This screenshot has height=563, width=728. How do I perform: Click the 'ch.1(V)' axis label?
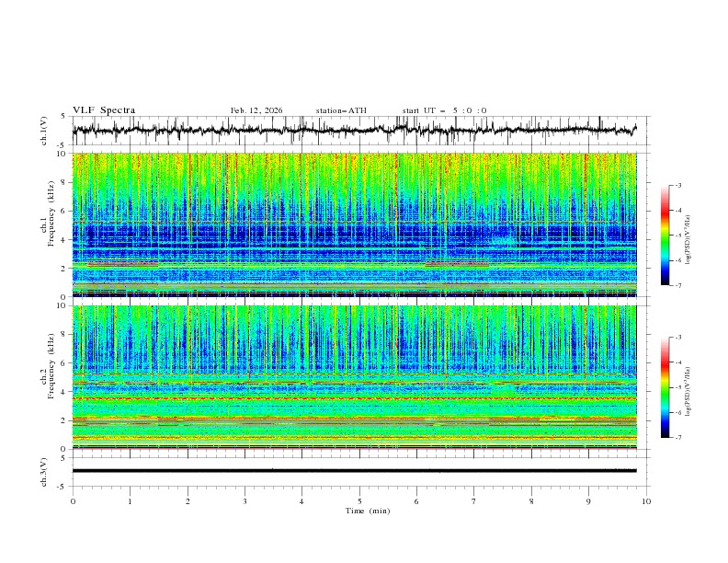[x=44, y=131]
